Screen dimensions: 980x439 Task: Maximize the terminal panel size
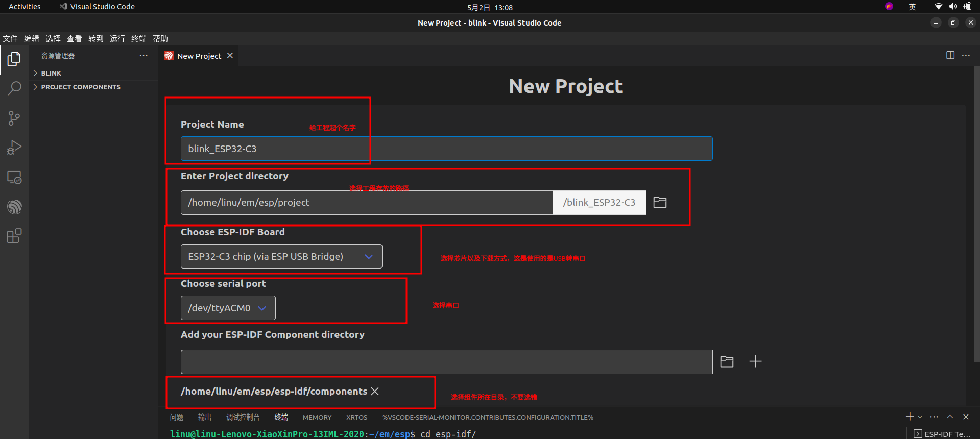point(950,417)
